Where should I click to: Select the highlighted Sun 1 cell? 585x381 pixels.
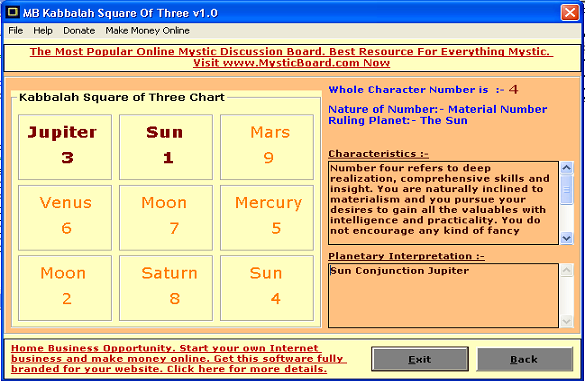click(166, 147)
